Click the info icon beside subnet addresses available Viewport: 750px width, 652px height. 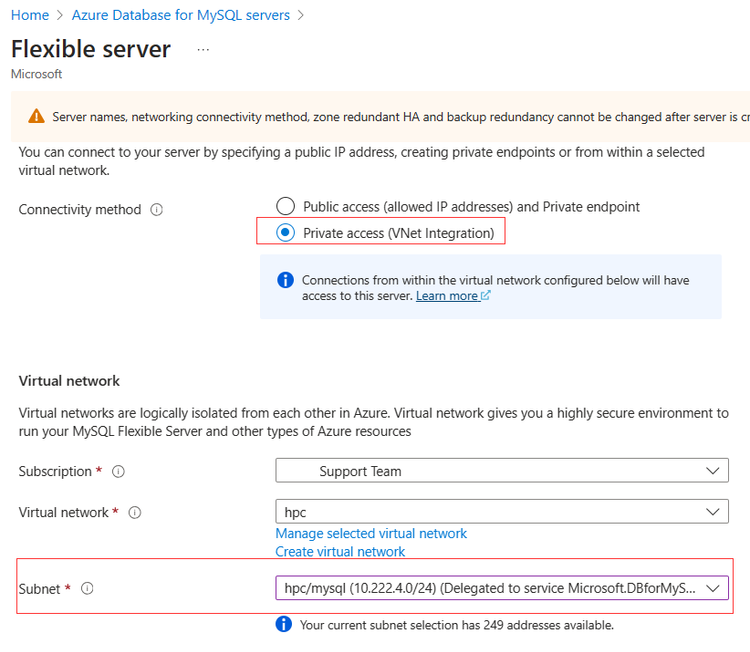point(284,624)
